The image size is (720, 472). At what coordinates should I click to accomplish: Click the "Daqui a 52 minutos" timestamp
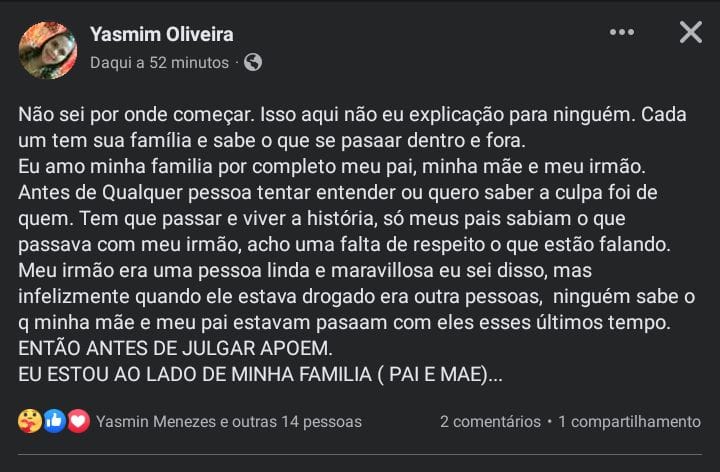tap(160, 62)
